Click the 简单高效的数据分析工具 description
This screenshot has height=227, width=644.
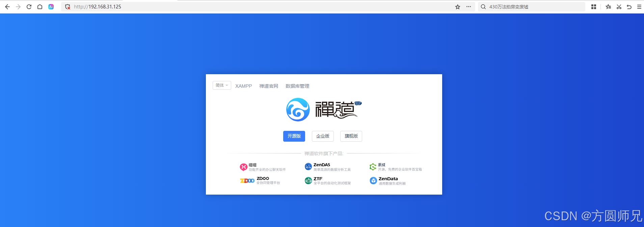point(332,170)
